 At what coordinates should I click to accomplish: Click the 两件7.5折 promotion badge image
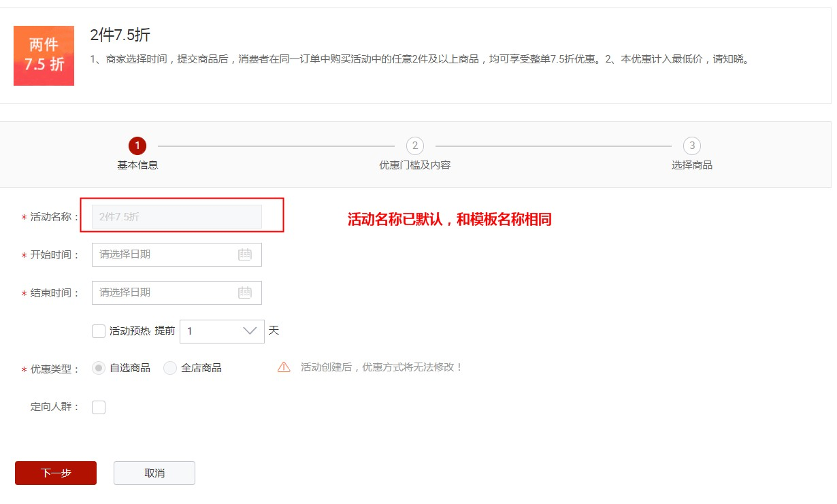(x=44, y=56)
